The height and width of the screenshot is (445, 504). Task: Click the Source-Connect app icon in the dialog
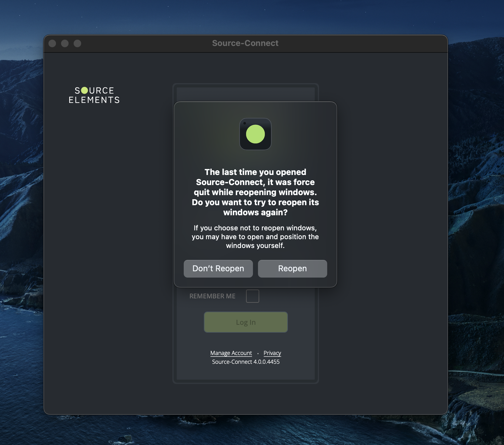pyautogui.click(x=255, y=134)
